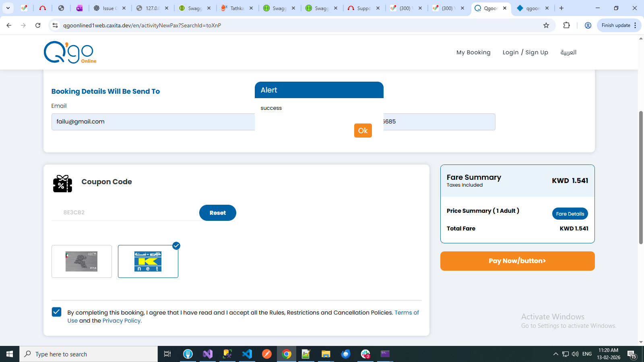Screen dimensions: 644x362
Task: Open File Explorer from the taskbar
Action: pyautogui.click(x=326, y=354)
